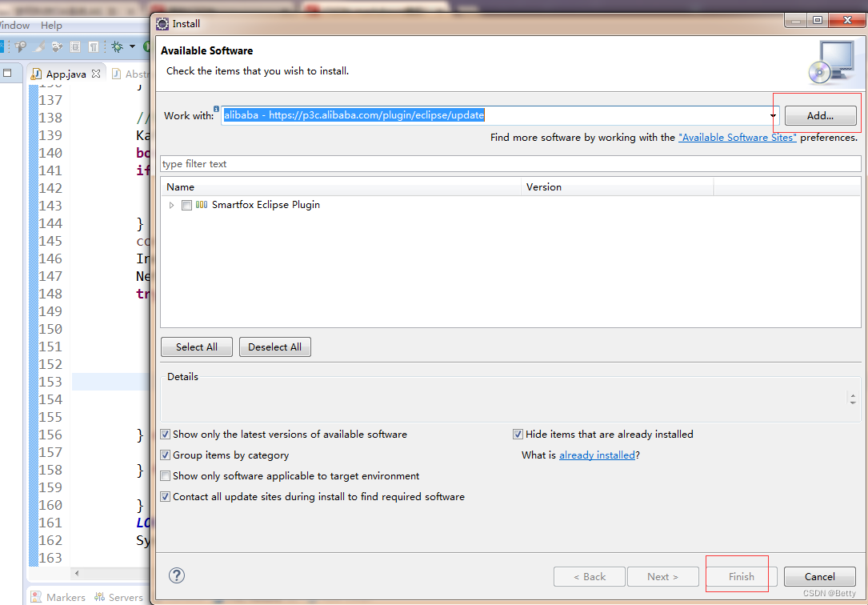Image resolution: width=868 pixels, height=605 pixels.
Task: Toggle Hide items that are already installed
Action: click(518, 435)
